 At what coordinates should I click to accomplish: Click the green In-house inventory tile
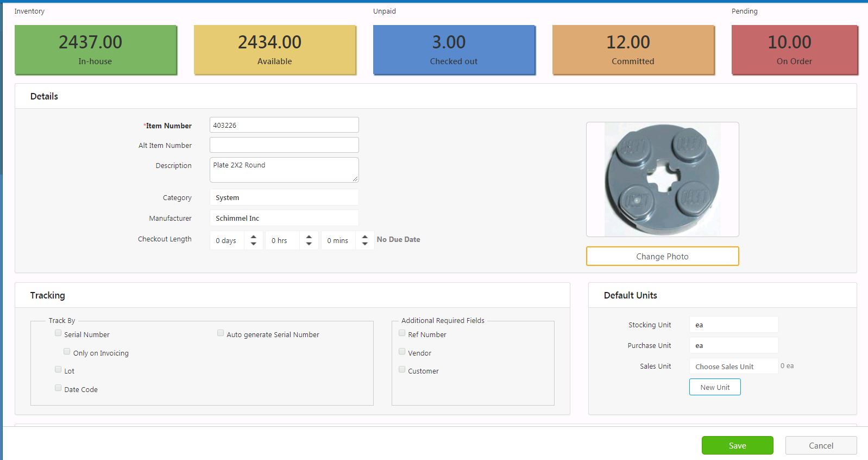[96, 49]
